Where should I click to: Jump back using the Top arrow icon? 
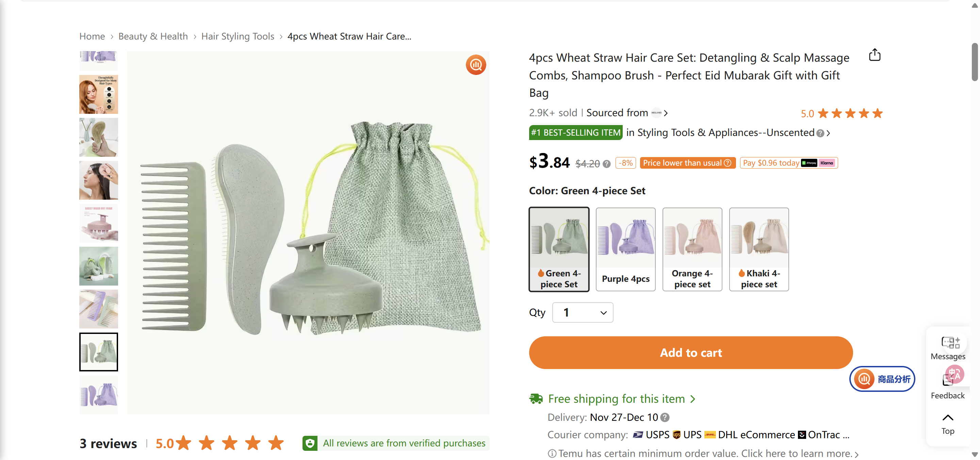pyautogui.click(x=947, y=418)
